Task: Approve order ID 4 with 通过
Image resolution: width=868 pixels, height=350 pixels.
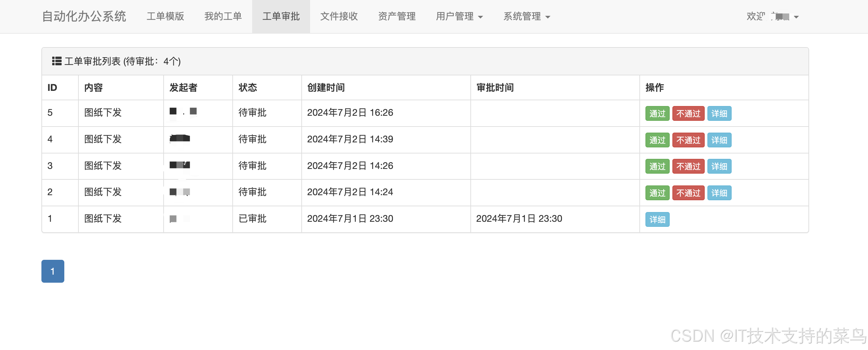Action: [x=657, y=140]
